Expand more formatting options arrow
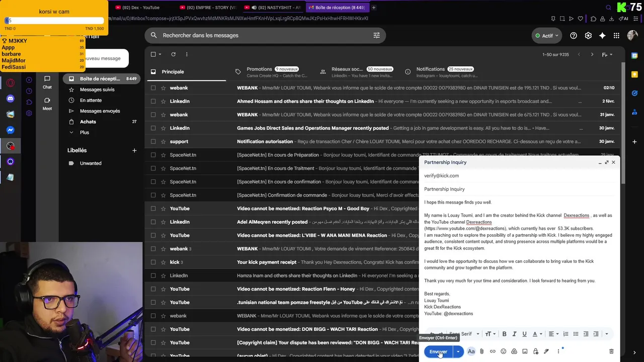 coord(606,334)
